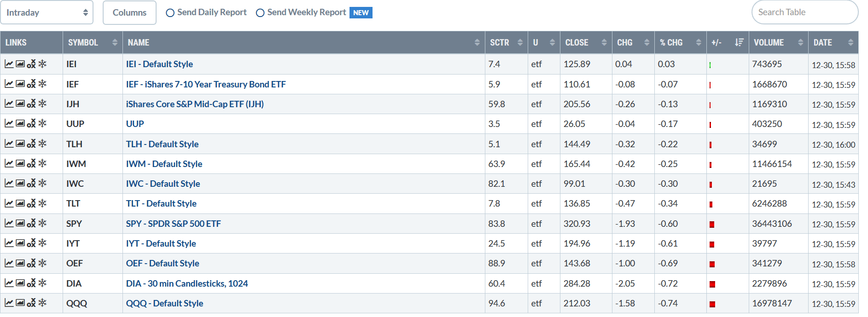Sort by the % CHG column header

[680, 42]
